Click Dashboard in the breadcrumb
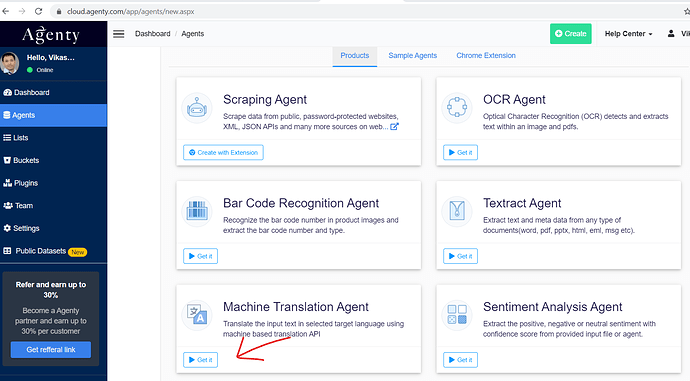Screen dimensions: 690x381 coord(153,34)
